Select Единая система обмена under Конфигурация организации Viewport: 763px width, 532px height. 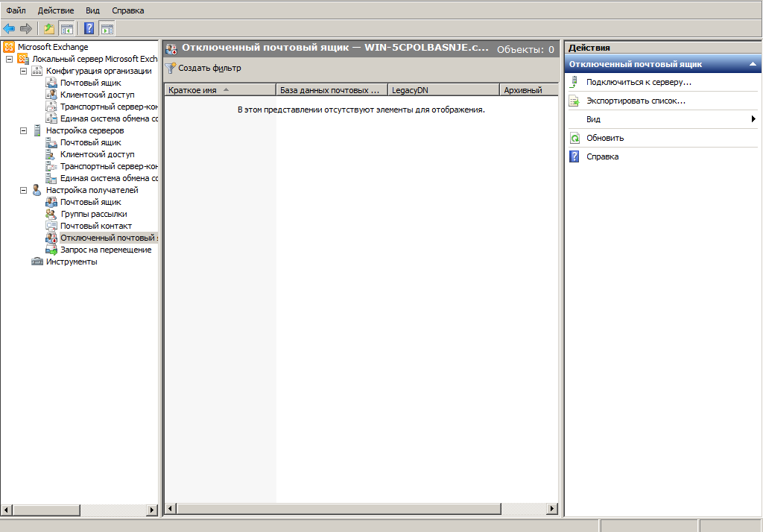point(109,118)
